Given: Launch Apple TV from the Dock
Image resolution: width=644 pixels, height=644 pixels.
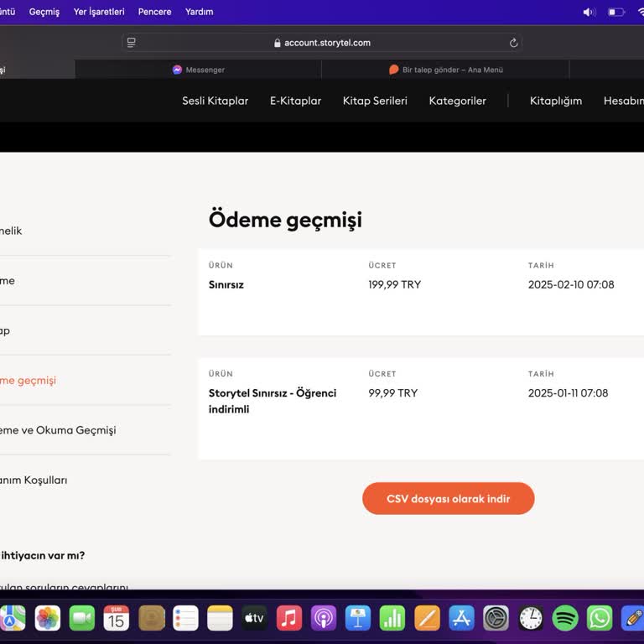Looking at the screenshot, I should tap(254, 618).
